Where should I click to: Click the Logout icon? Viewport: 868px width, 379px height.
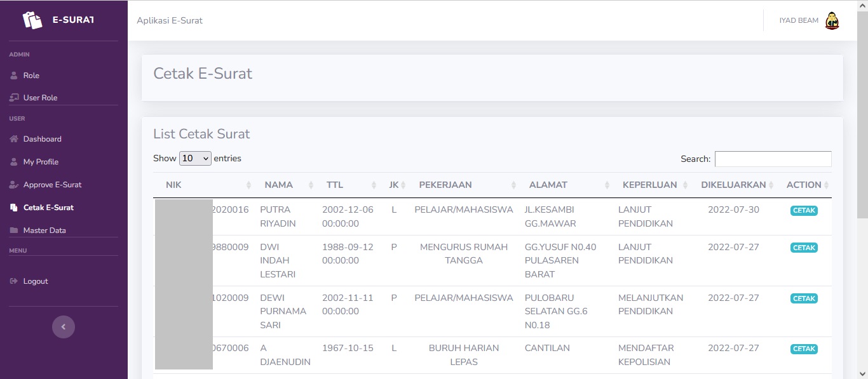(x=13, y=281)
